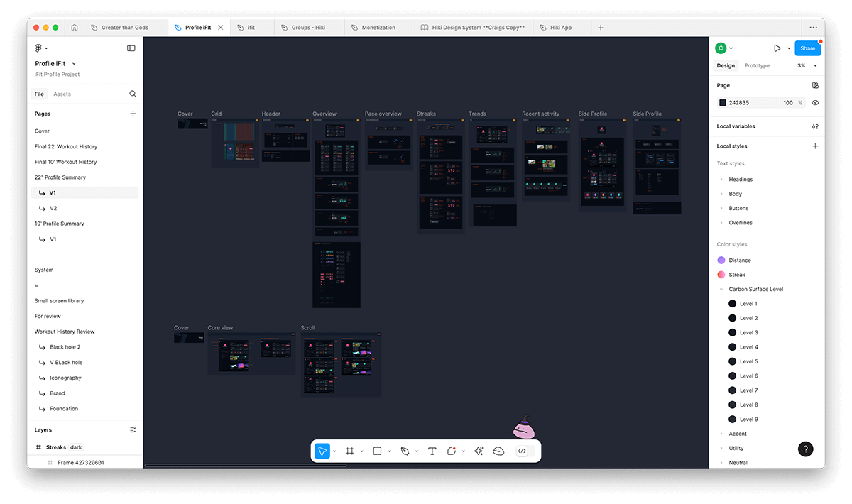
Task: Toggle the Dev Mode switch in toolbar
Action: [x=525, y=451]
